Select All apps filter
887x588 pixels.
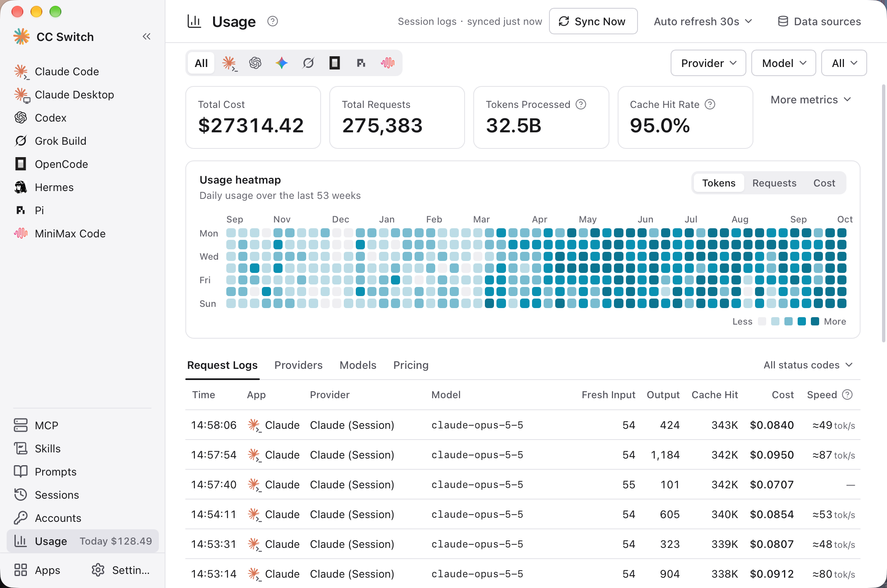coord(201,63)
